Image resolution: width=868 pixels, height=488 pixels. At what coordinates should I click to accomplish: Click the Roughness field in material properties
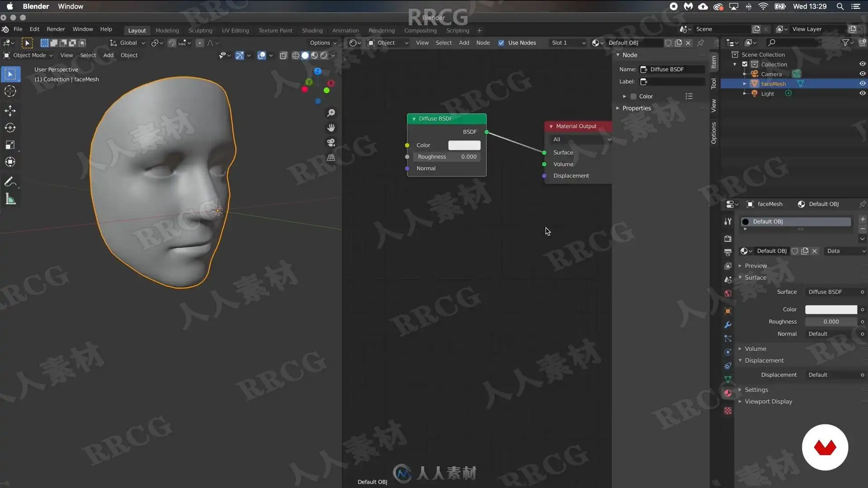[830, 322]
